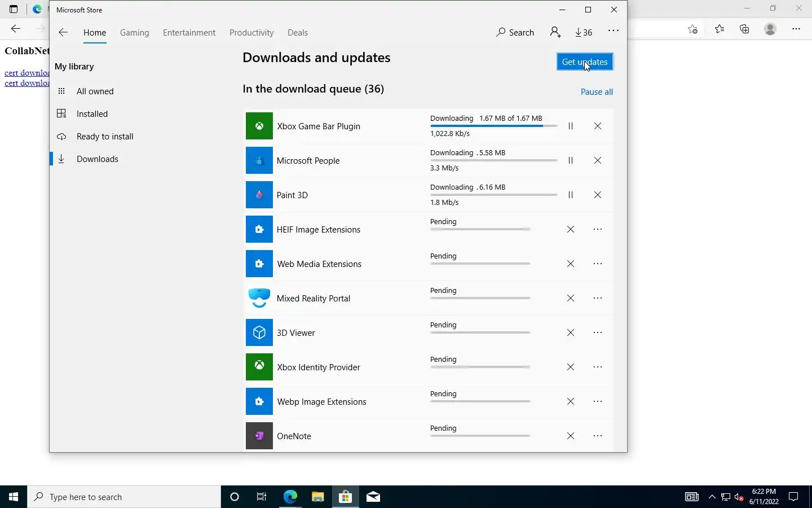
Task: Click the 3D Viewer cube icon
Action: [x=259, y=333]
